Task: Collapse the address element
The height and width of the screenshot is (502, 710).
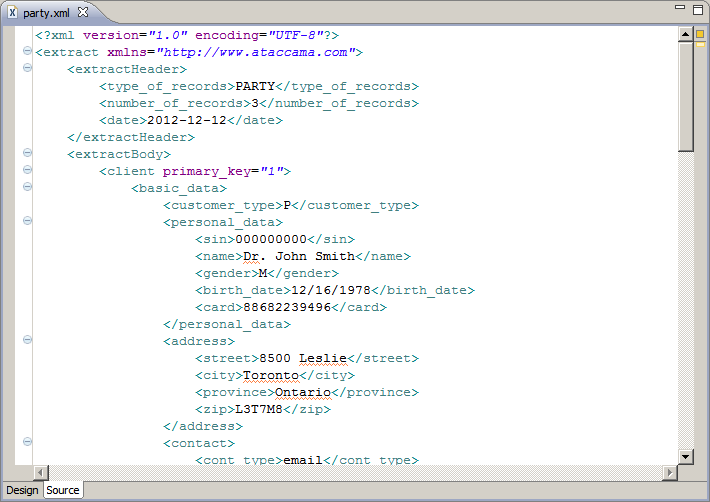Action: coord(27,341)
